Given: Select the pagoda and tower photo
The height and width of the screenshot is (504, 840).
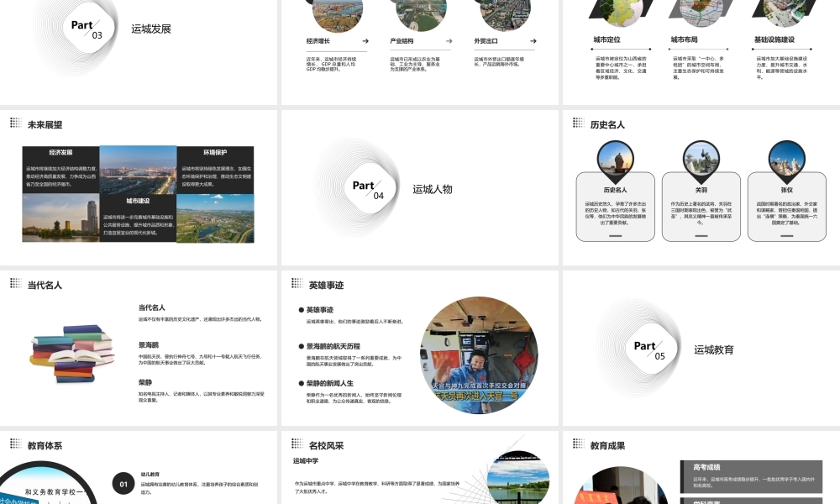Looking at the screenshot, I should coord(60,218).
